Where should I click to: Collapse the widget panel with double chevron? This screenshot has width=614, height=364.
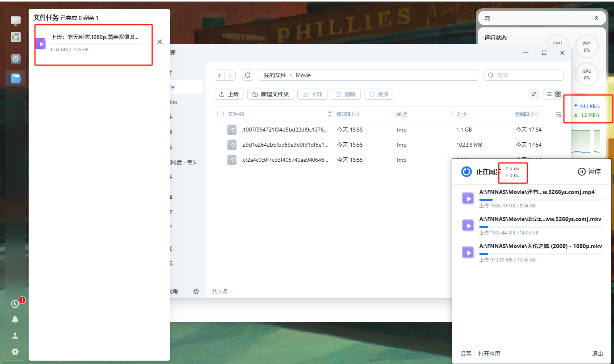pos(597,18)
